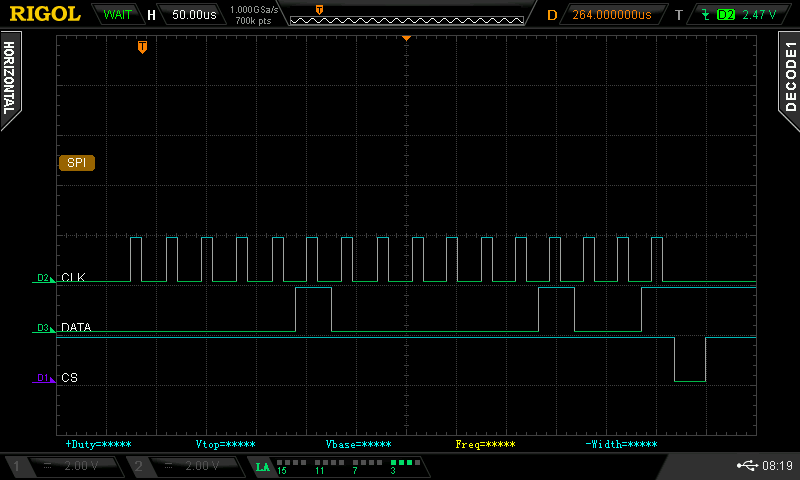800x480 pixels.
Task: Click the -Width measurement readout
Action: click(x=621, y=444)
